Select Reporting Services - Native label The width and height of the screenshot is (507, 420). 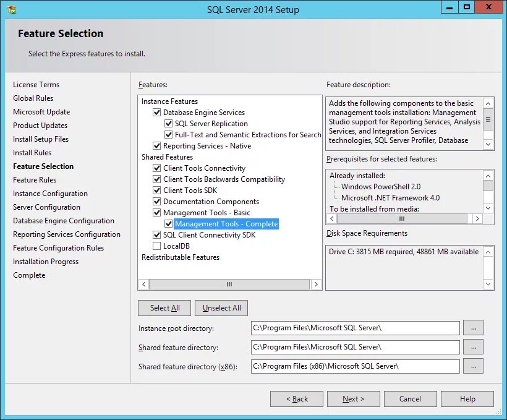pos(207,146)
